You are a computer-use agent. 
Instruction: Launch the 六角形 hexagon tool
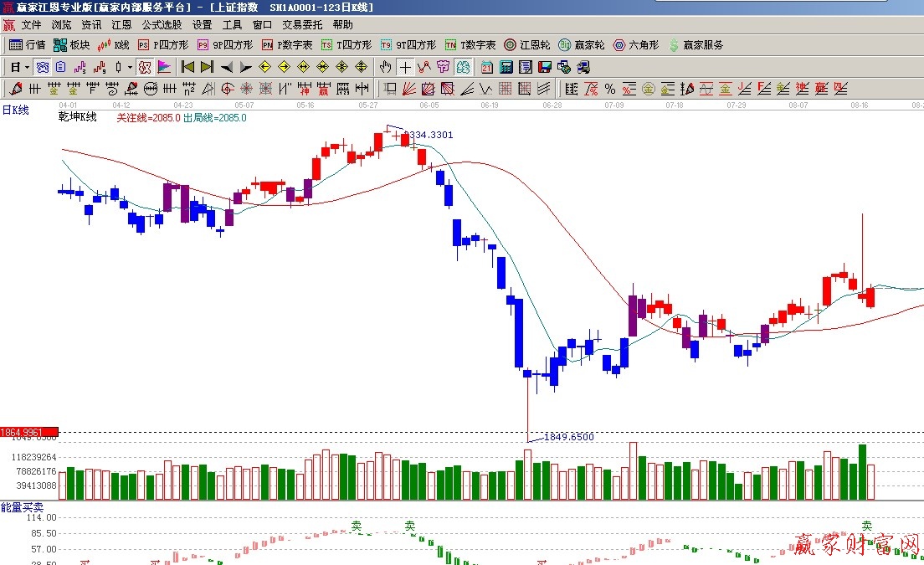(636, 45)
